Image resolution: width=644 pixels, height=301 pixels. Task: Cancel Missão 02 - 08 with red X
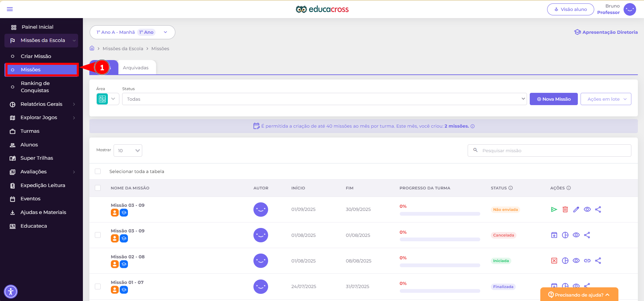pos(554,261)
